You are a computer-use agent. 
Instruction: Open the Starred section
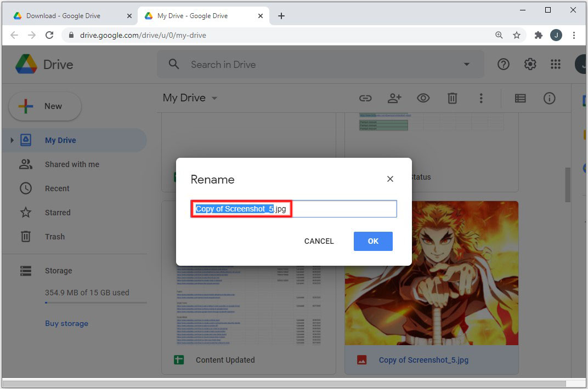click(57, 213)
